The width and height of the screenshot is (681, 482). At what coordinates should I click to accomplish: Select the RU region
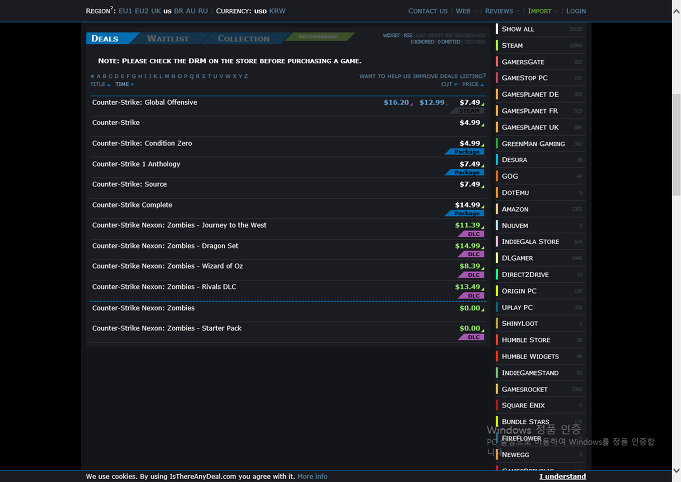point(203,11)
